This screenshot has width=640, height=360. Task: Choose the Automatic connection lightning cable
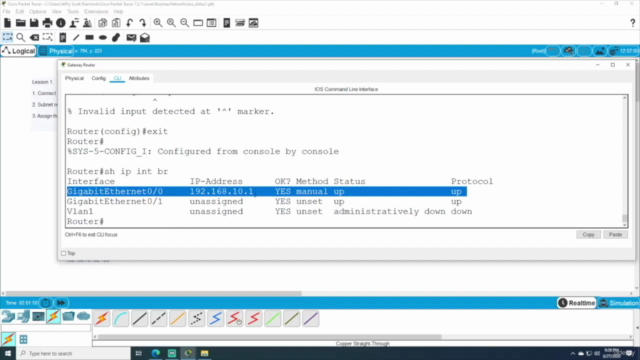point(102,318)
